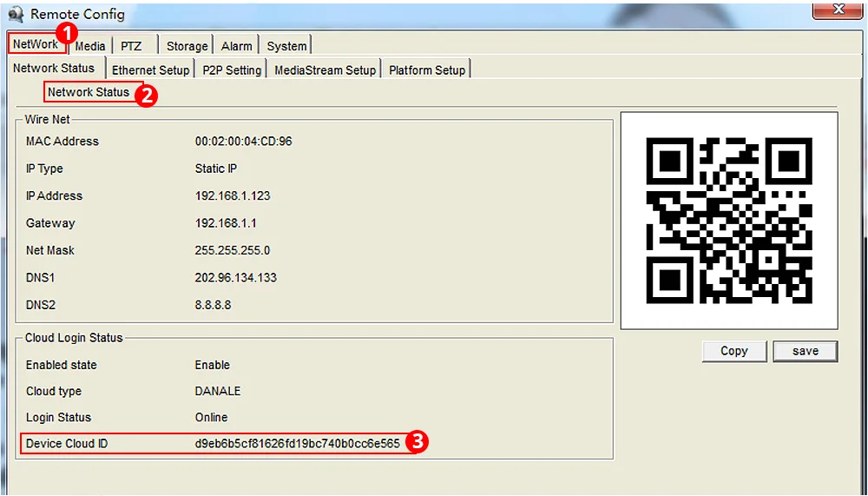Select the Network Status sub-tab
The image size is (868, 496).
click(54, 68)
